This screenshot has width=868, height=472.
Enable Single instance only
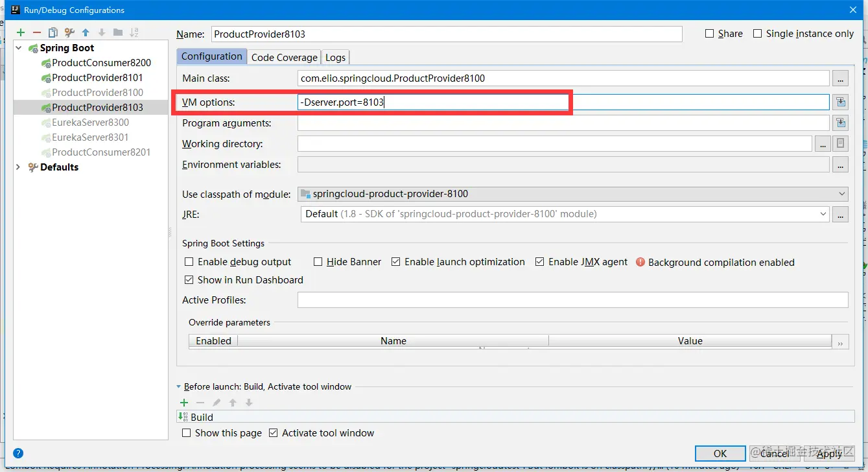click(x=757, y=34)
